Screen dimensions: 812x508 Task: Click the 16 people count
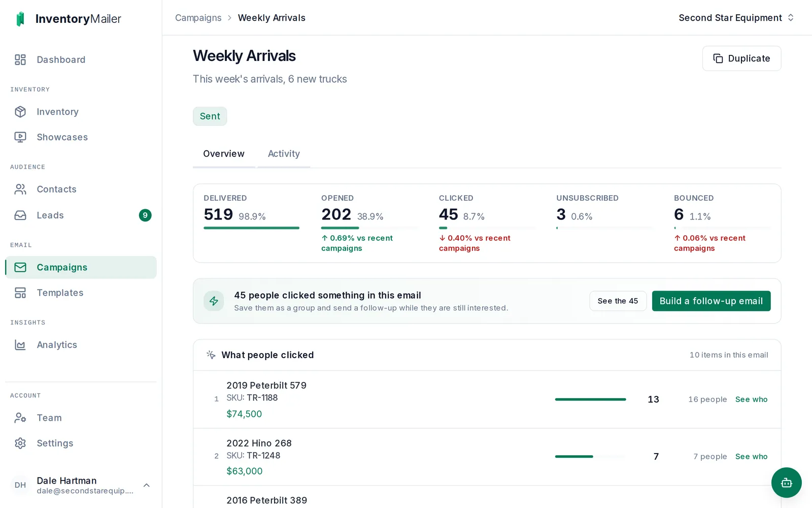pos(707,399)
